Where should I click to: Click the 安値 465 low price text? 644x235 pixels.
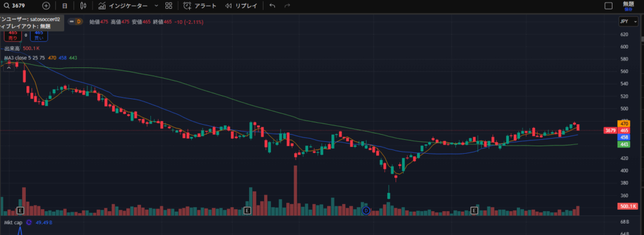[x=141, y=21]
